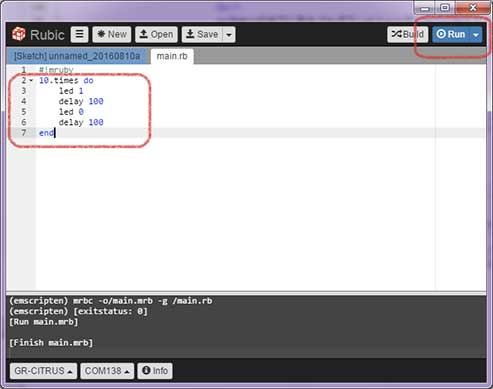Place cursor on 'led 0' line
The width and height of the screenshot is (493, 389).
pos(71,112)
